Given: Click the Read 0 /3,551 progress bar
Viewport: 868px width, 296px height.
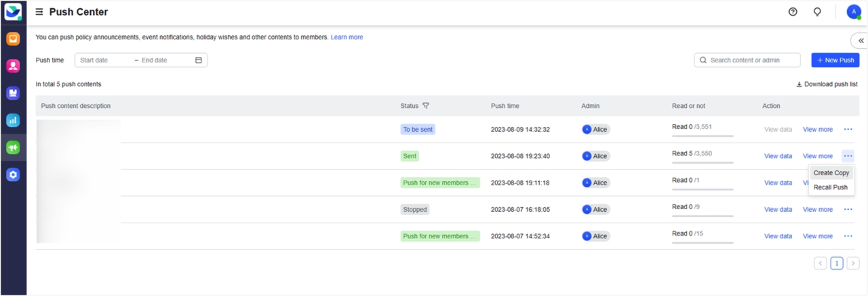Looking at the screenshot, I should pos(703,136).
